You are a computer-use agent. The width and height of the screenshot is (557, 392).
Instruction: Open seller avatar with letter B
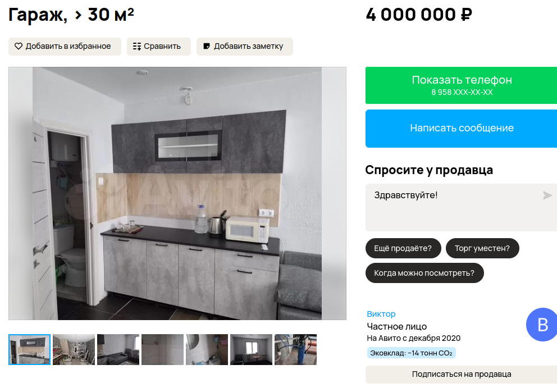(542, 325)
